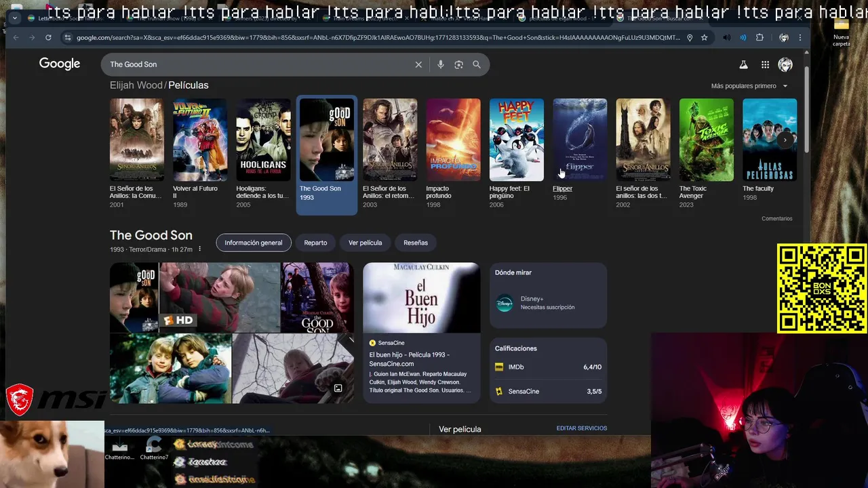Click the Elijah Wood breadcrumb link
The width and height of the screenshot is (868, 488).
pos(136,85)
